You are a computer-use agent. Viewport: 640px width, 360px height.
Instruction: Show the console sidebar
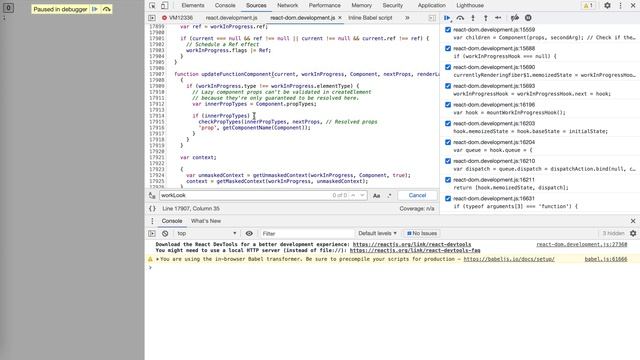[x=152, y=233]
